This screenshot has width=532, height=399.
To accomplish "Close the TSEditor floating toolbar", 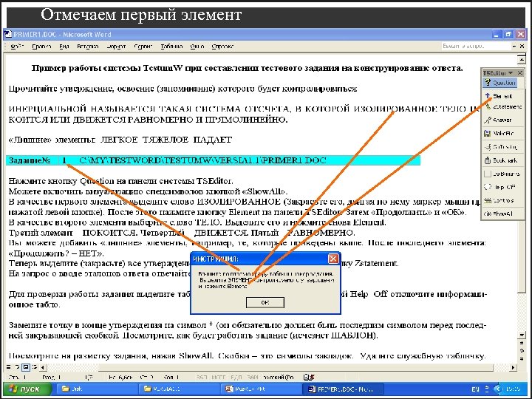I will tap(519, 73).
